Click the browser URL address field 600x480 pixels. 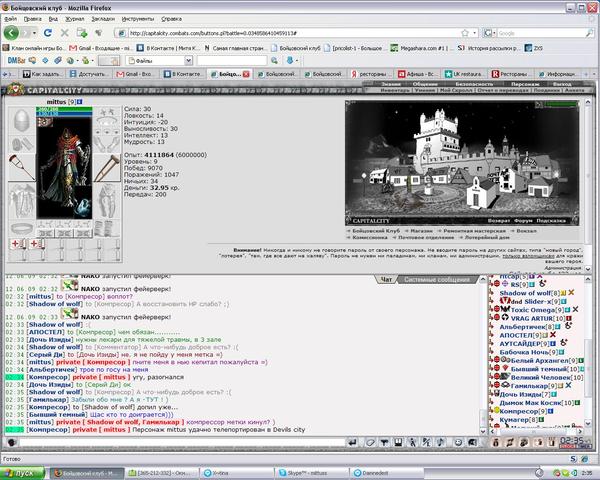[293, 33]
